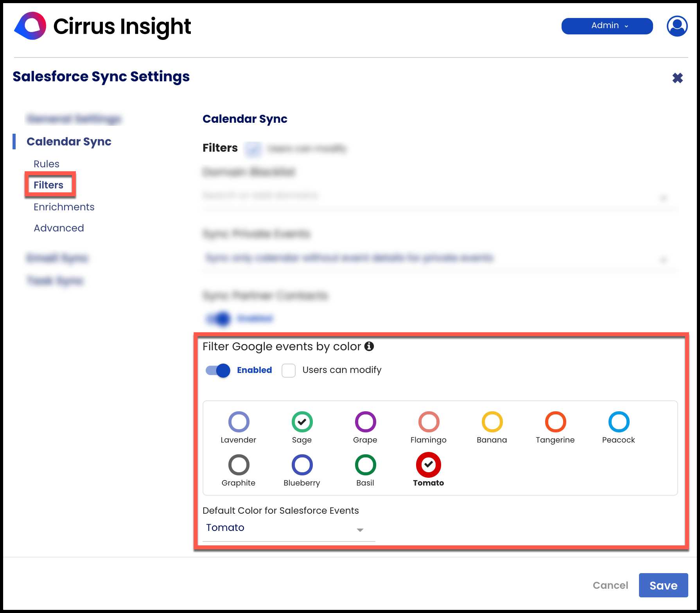Image resolution: width=700 pixels, height=613 pixels.
Task: Select the Banana color swatch
Action: coord(492,421)
